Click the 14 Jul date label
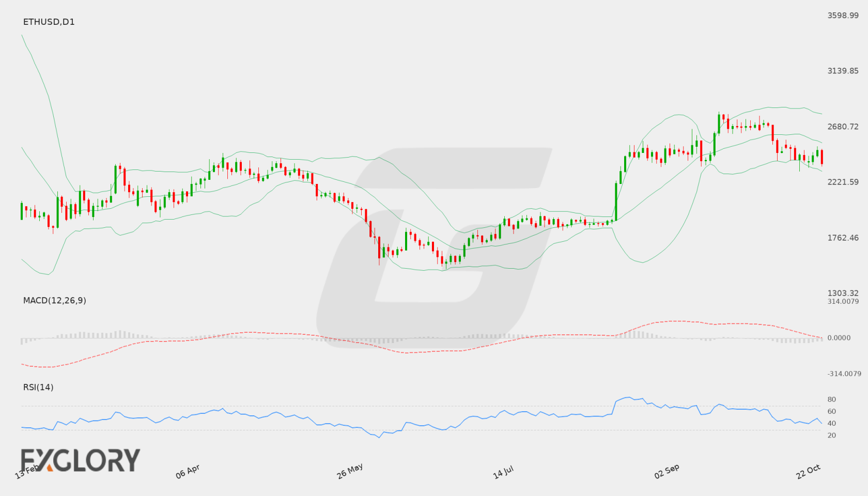The width and height of the screenshot is (868, 496). [x=503, y=472]
